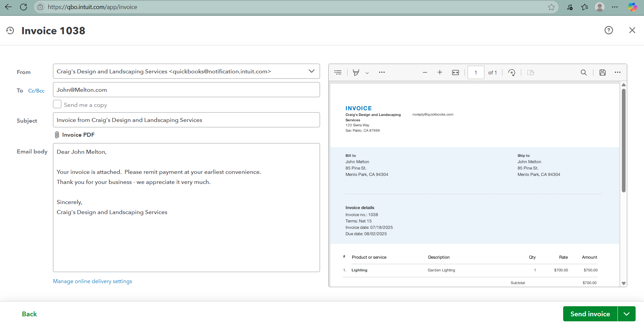The height and width of the screenshot is (326, 644).
Task: Click the PDF scrollbar up arrow
Action: tap(624, 85)
